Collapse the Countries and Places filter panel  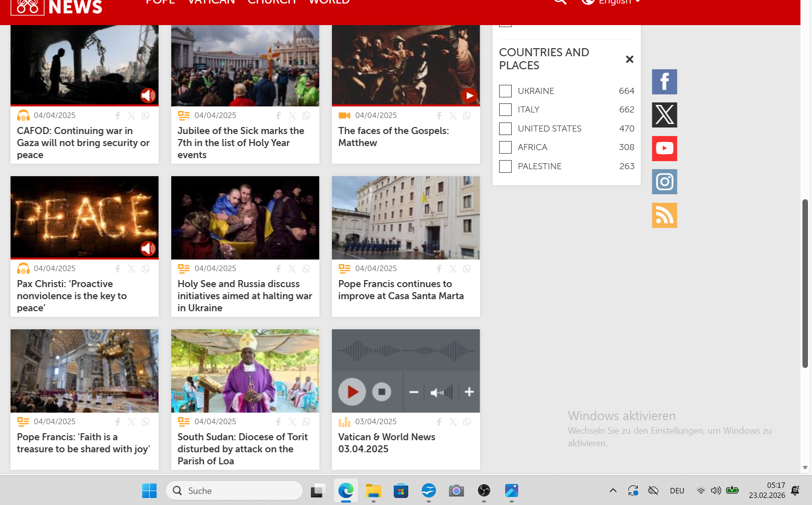click(x=629, y=59)
